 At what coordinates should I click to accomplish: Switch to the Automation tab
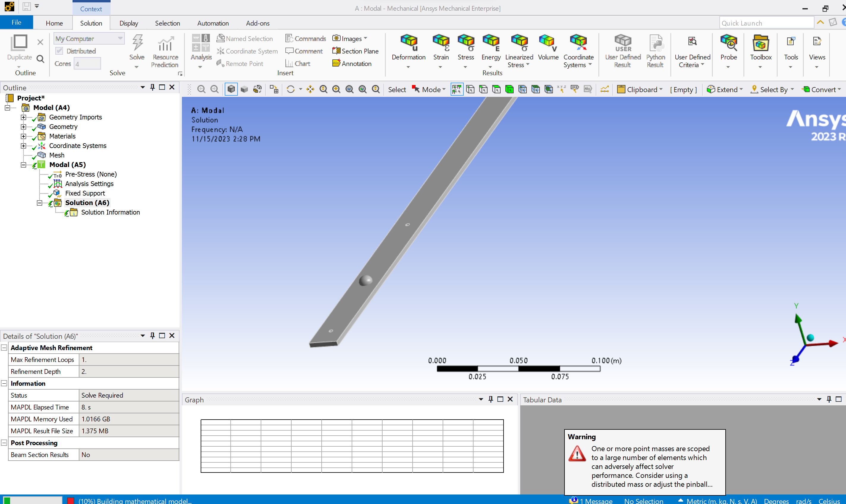coord(213,23)
